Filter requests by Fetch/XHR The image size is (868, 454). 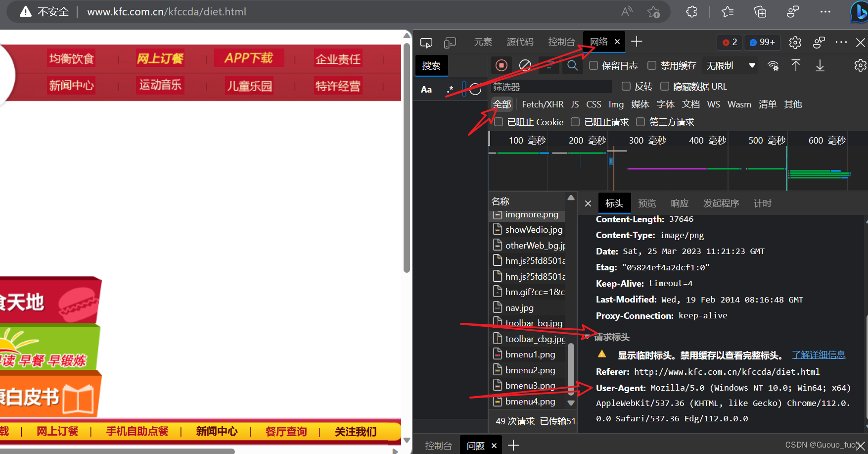(543, 104)
